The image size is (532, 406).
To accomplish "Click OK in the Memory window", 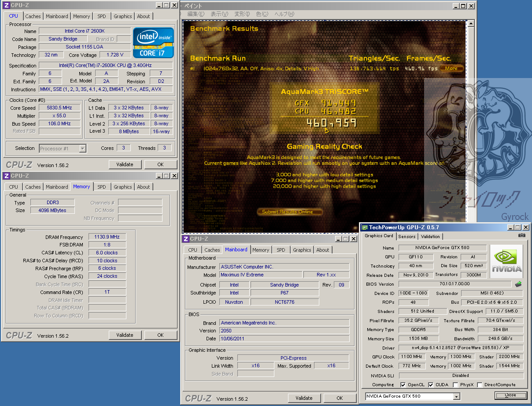I will coord(160,335).
